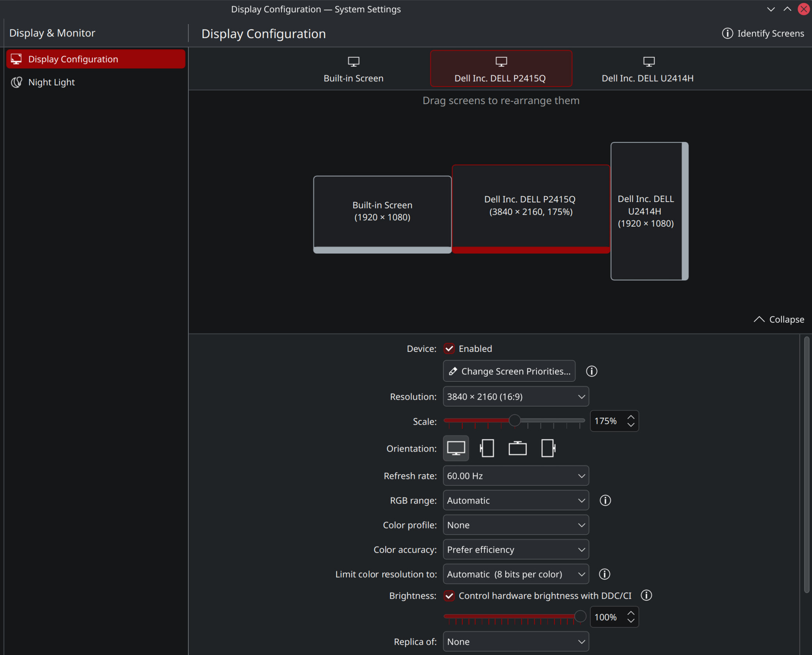812x655 pixels.
Task: Expand the Color accuracy dropdown
Action: (x=516, y=550)
